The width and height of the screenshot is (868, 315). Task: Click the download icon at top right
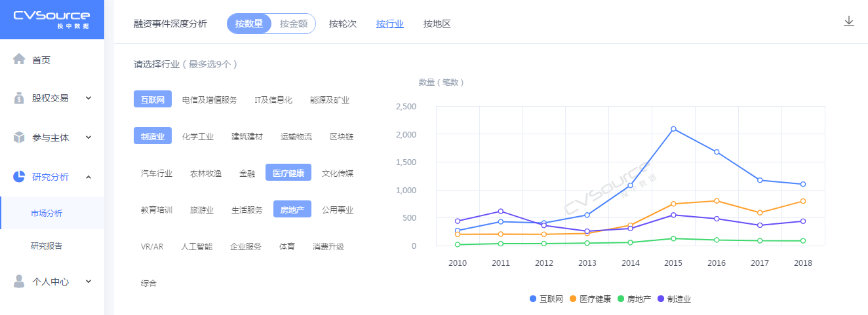point(848,22)
